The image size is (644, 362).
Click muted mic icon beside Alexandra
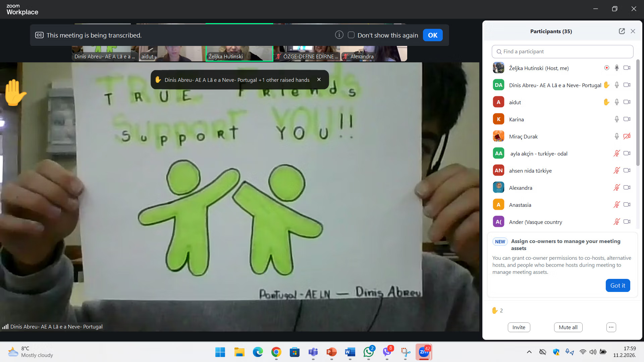(x=616, y=188)
